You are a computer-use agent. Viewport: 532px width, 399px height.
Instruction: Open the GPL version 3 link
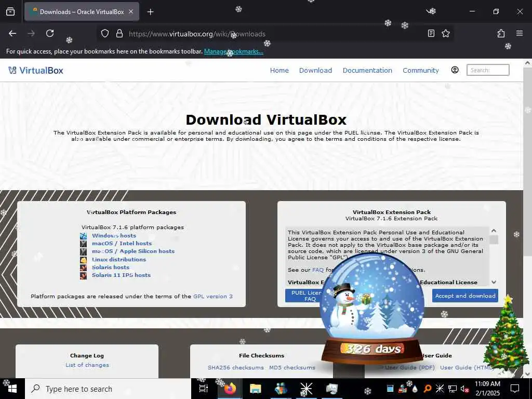tap(212, 296)
